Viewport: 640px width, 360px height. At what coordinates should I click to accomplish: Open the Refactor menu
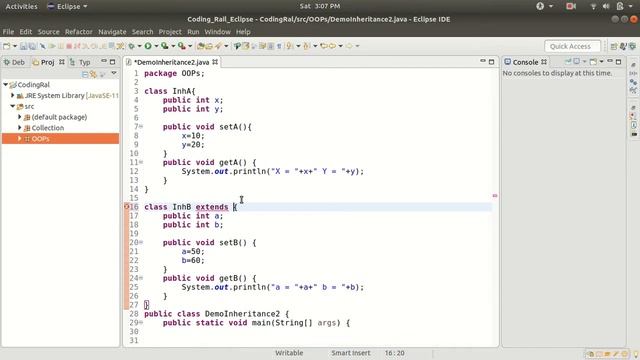pos(78,31)
